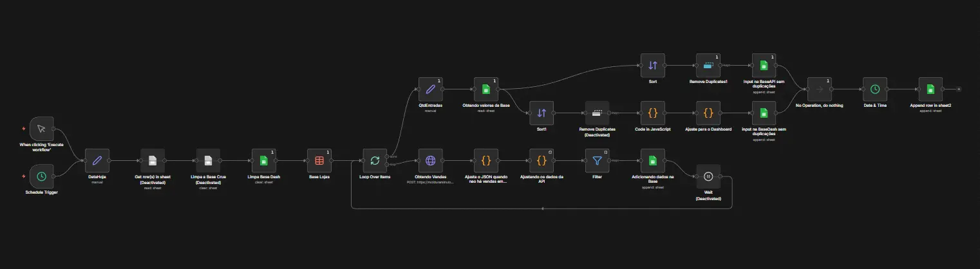Screen dimensions: 980x269
Task: Select the 'When clicking Execute workflow' trigger node
Action: point(41,129)
